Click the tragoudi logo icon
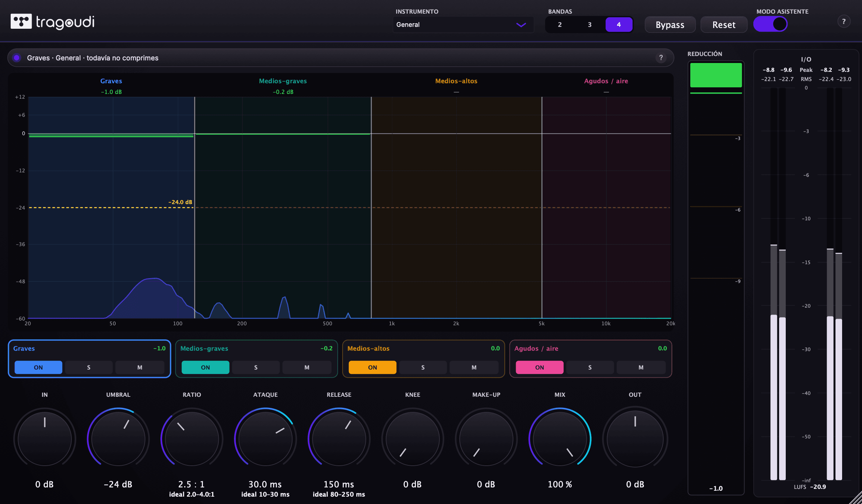The width and height of the screenshot is (862, 504). 21,21
